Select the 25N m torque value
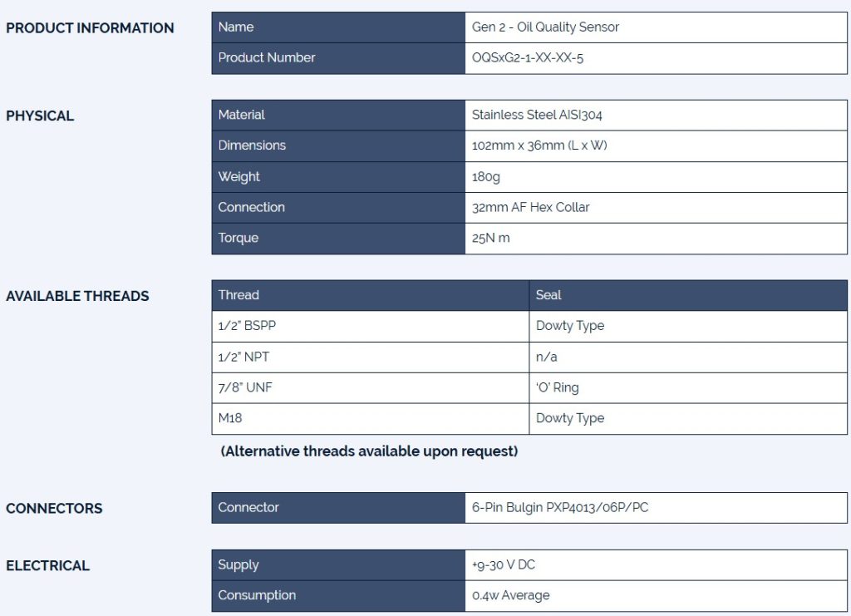Image resolution: width=851 pixels, height=616 pixels. point(491,239)
